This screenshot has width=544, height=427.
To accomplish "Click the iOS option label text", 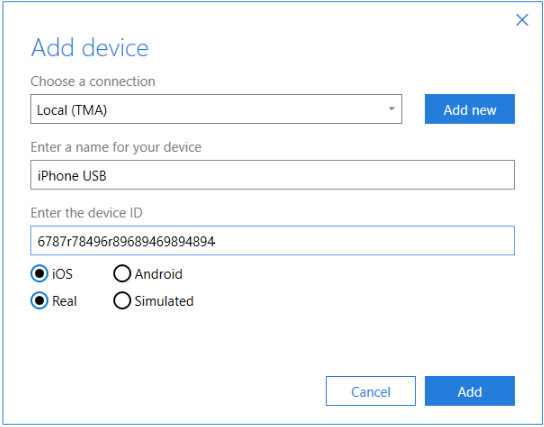I will point(62,274).
